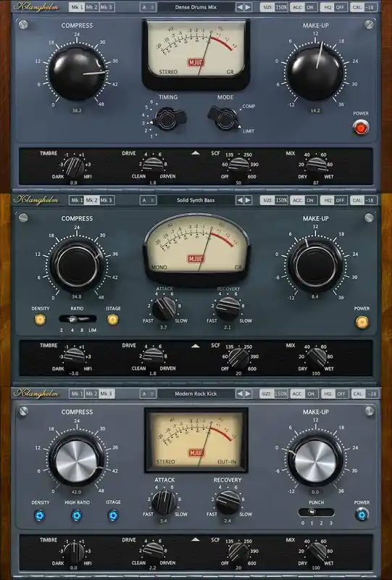The width and height of the screenshot is (392, 580).
Task: Click the MAKE-UP knob on the Solid Synth Bass unit
Action: [315, 266]
